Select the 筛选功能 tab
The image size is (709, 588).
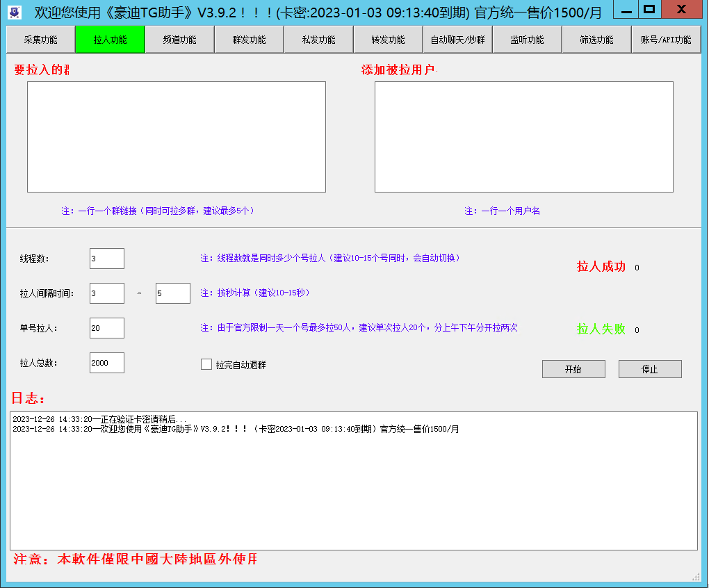coord(596,40)
